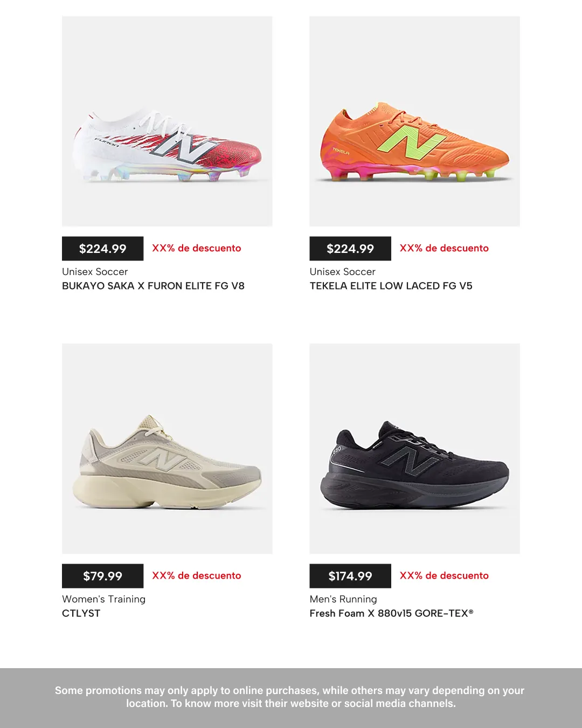Open the beige CTLYST training shoe image

[x=167, y=449]
